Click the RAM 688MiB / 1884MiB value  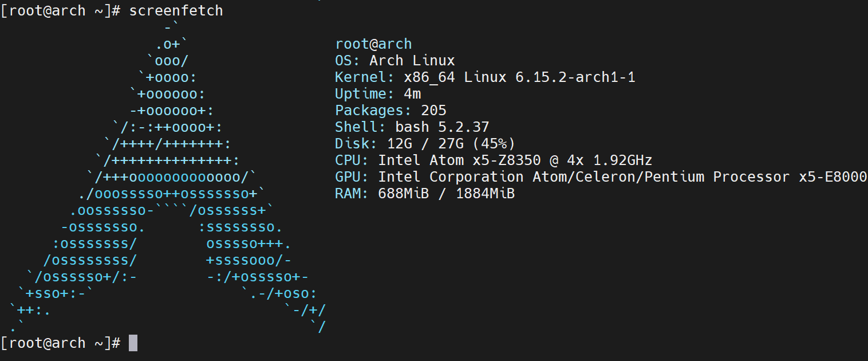tap(447, 194)
